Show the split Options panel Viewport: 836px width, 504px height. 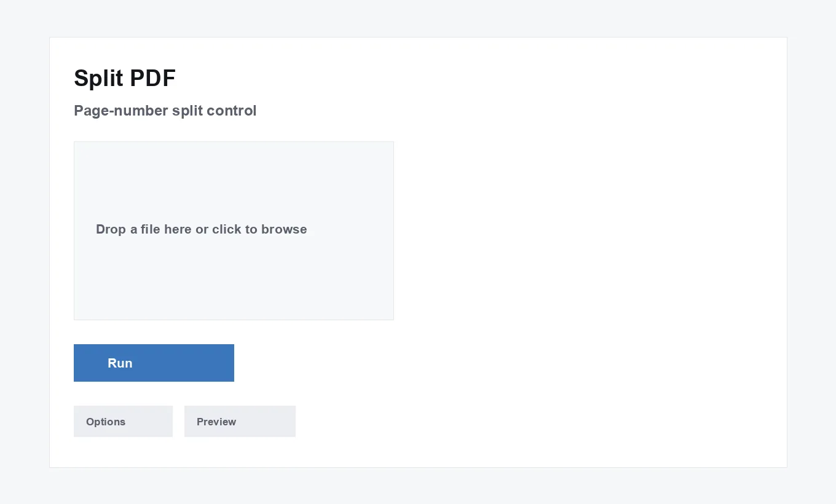pos(123,421)
